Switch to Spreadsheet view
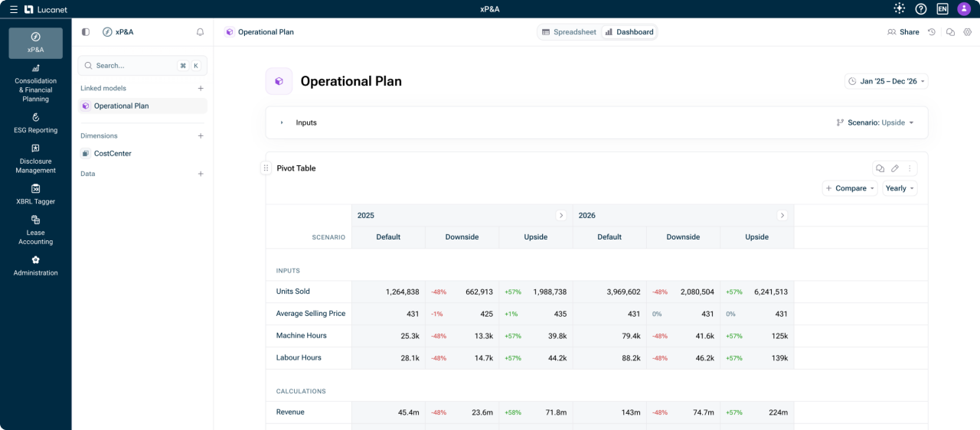This screenshot has width=980, height=430. 569,32
